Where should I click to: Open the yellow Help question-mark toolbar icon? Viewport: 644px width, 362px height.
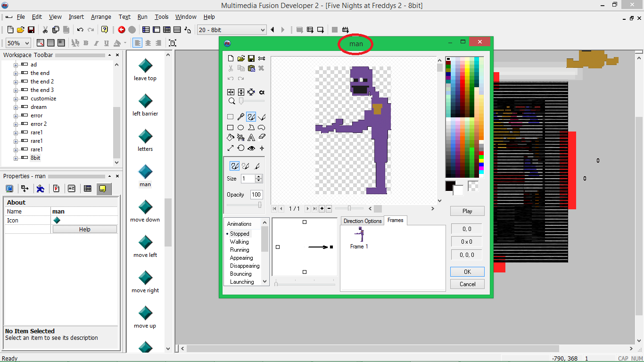(105, 30)
